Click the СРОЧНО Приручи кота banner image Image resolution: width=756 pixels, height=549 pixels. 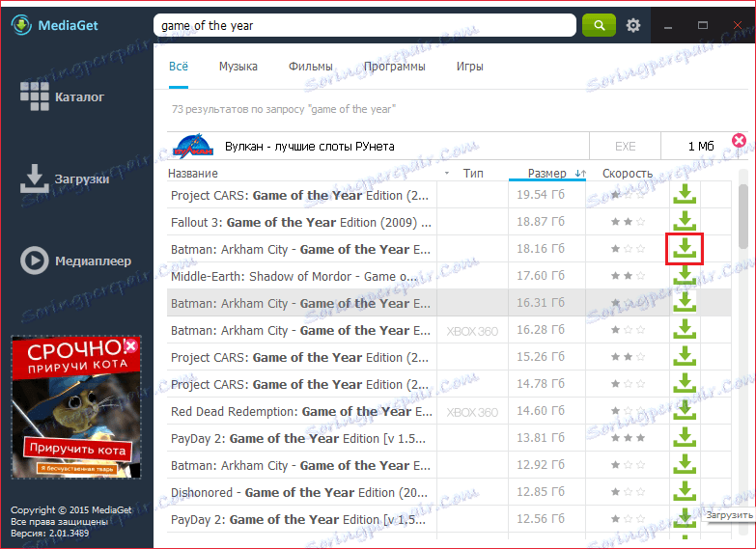[x=76, y=407]
